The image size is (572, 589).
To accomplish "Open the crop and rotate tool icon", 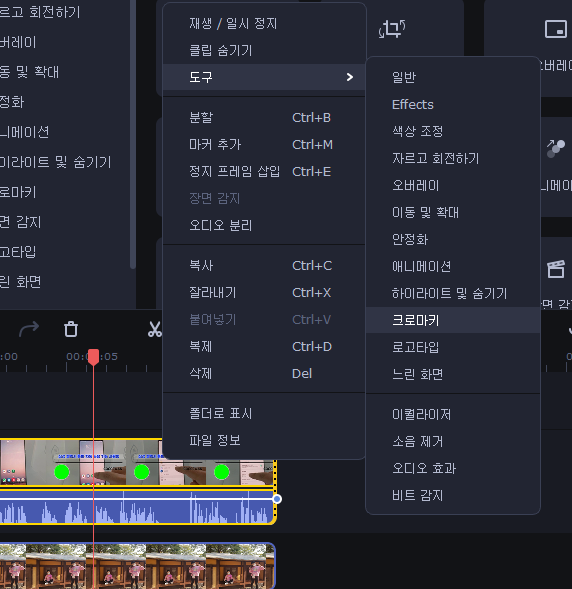I will click(x=392, y=29).
